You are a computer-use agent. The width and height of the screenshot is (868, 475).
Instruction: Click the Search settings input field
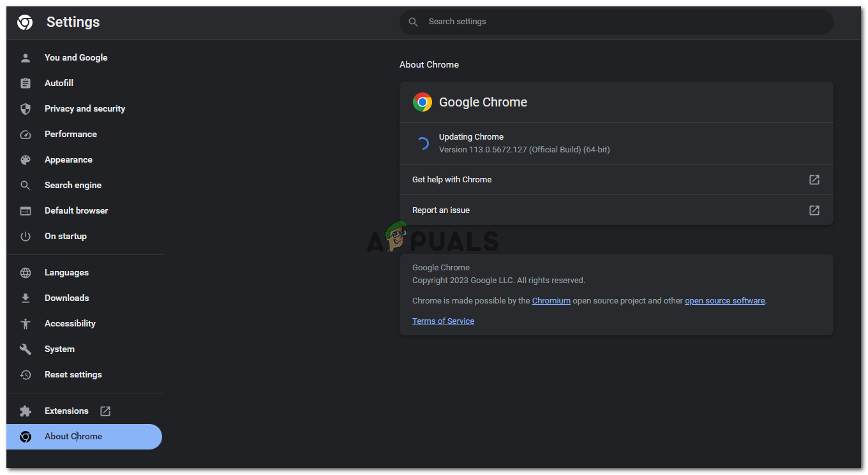point(617,22)
